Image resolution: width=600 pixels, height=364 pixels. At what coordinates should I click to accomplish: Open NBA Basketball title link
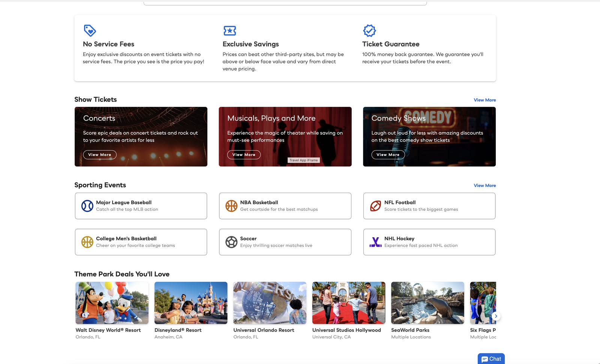pyautogui.click(x=259, y=202)
